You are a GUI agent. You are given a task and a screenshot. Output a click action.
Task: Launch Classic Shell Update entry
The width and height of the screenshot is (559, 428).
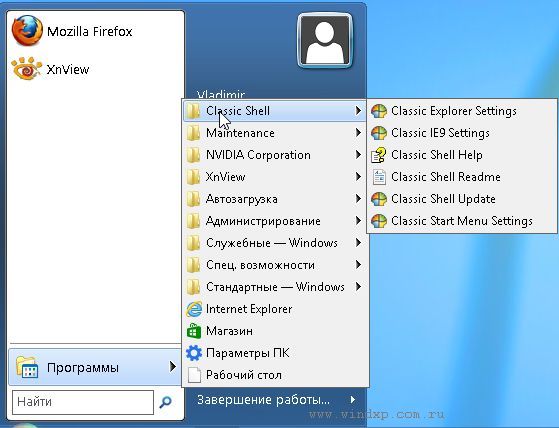[x=462, y=199]
